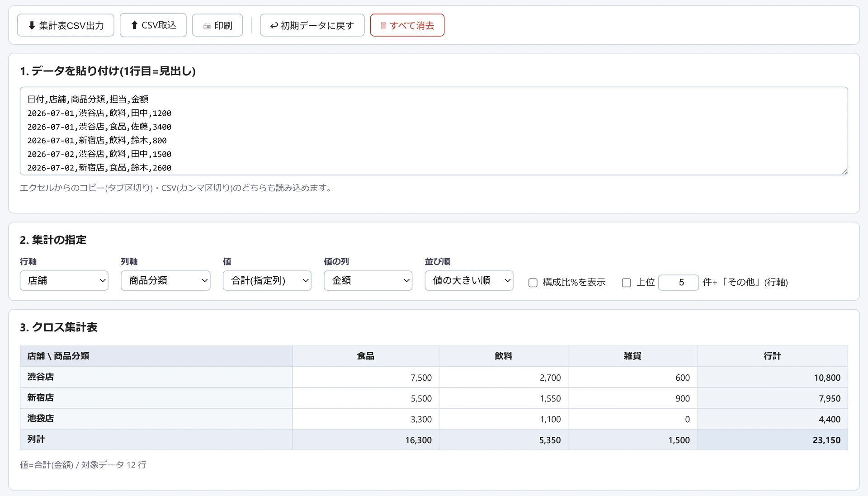The height and width of the screenshot is (496, 868).
Task: Click the textarea resize handle corner
Action: point(844,171)
